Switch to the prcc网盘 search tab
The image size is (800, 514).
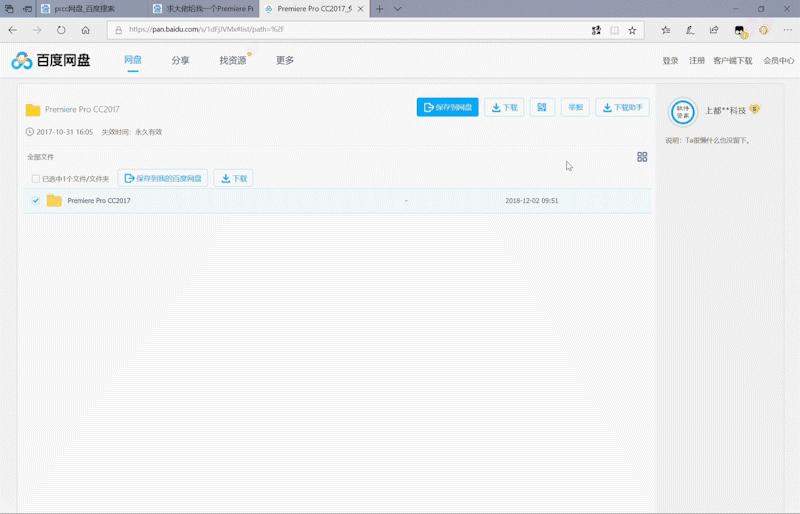[x=93, y=9]
